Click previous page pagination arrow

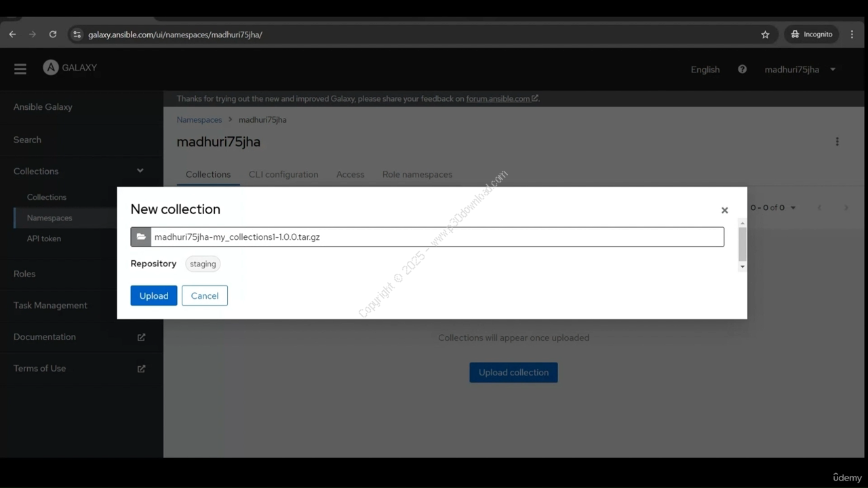pyautogui.click(x=819, y=207)
